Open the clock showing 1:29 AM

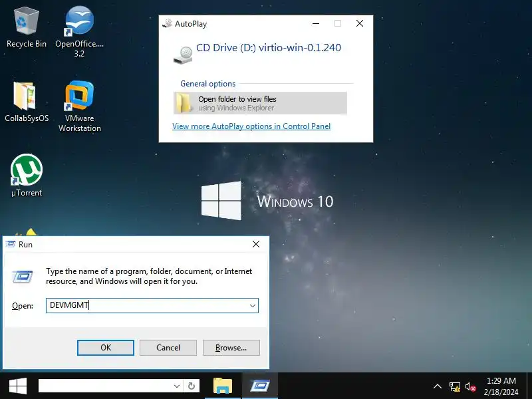pyautogui.click(x=501, y=386)
